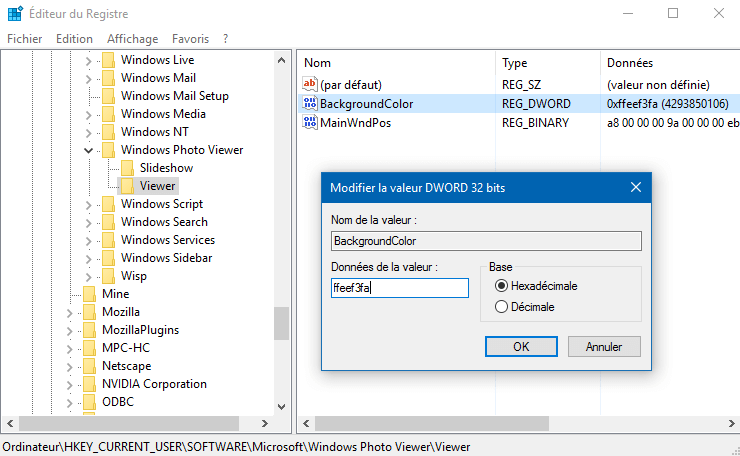The width and height of the screenshot is (740, 456).
Task: Expand the Windows Script tree node
Action: [x=88, y=205]
